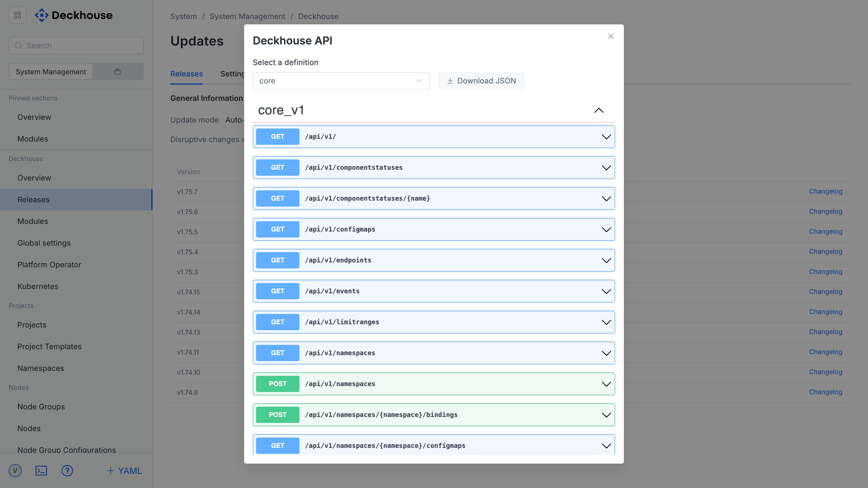Open Changelog for v1.74.8
868x488 pixels.
(x=825, y=392)
